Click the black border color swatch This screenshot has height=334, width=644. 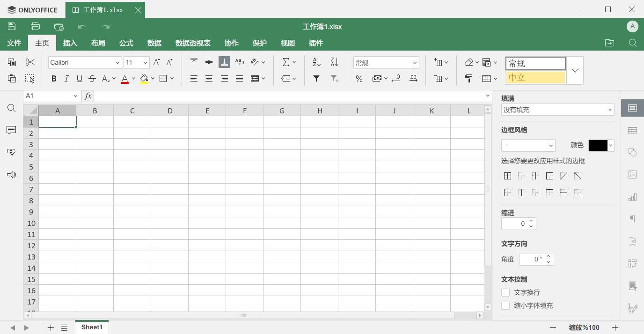(598, 145)
